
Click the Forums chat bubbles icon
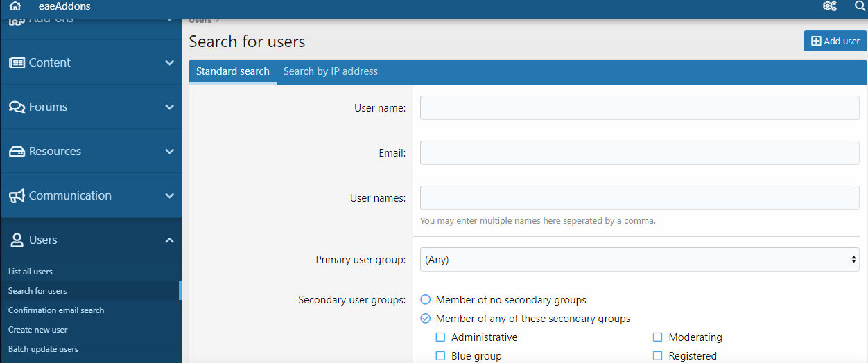point(17,107)
